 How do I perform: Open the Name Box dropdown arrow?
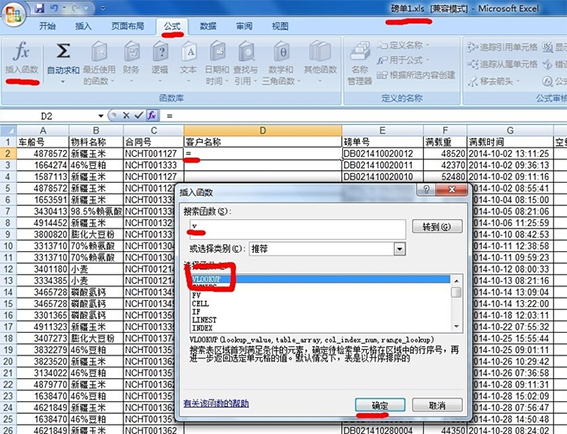[101, 116]
